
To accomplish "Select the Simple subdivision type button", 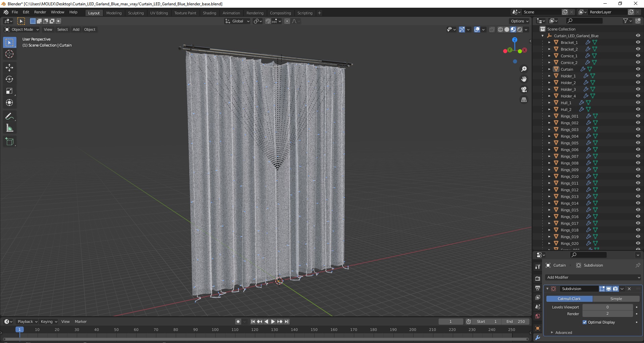I will coord(616,299).
